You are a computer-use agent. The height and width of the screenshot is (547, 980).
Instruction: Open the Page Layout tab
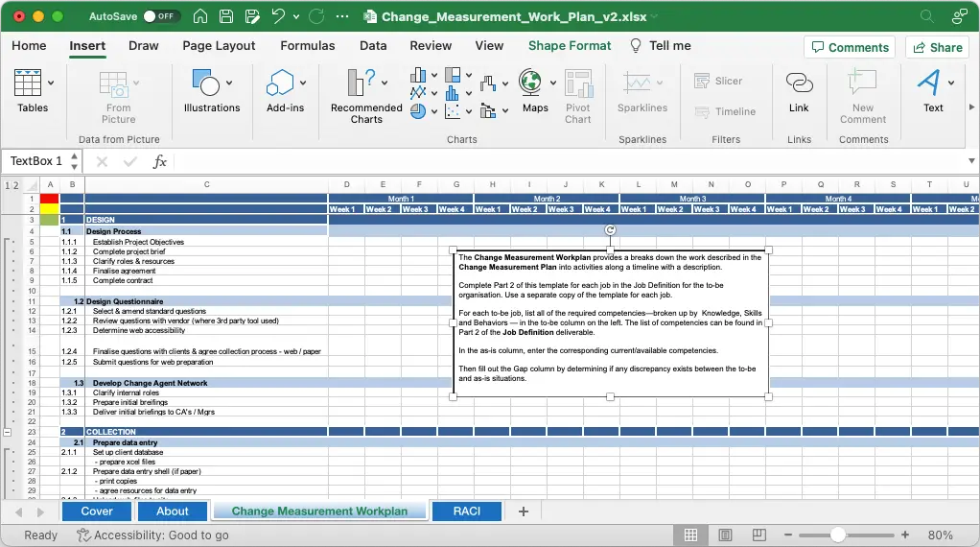(x=219, y=46)
